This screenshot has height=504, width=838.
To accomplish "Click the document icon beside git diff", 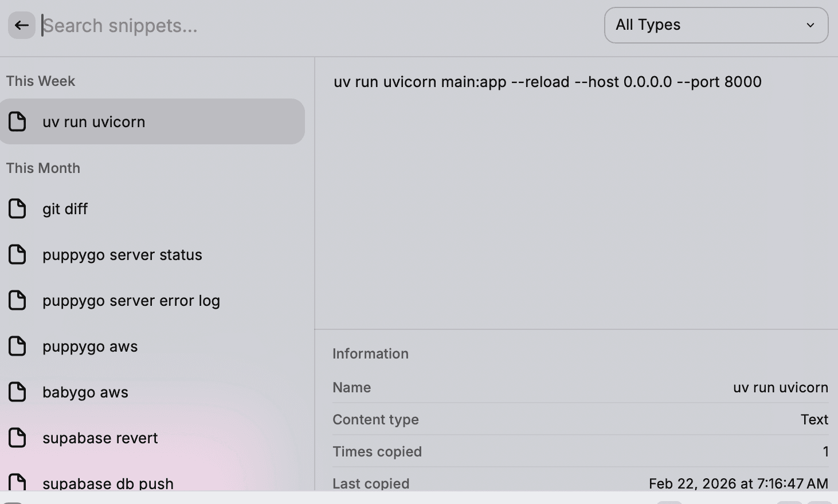I will (17, 209).
